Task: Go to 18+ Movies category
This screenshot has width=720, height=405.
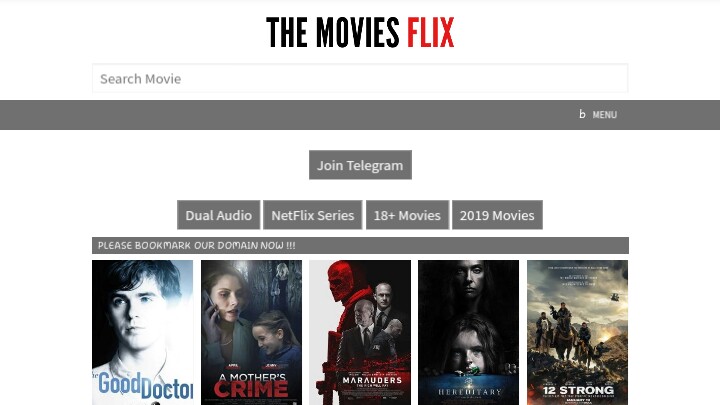Action: (x=407, y=215)
